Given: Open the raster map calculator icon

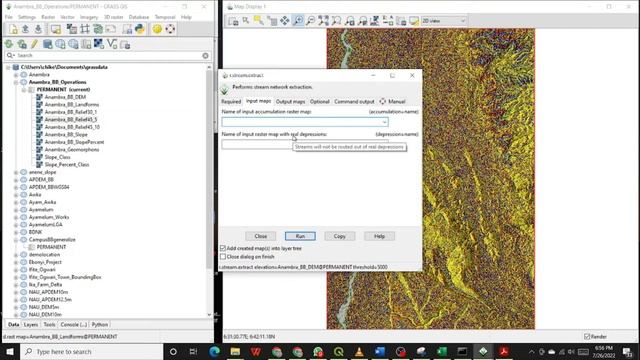Looking at the screenshot, I should [72, 29].
